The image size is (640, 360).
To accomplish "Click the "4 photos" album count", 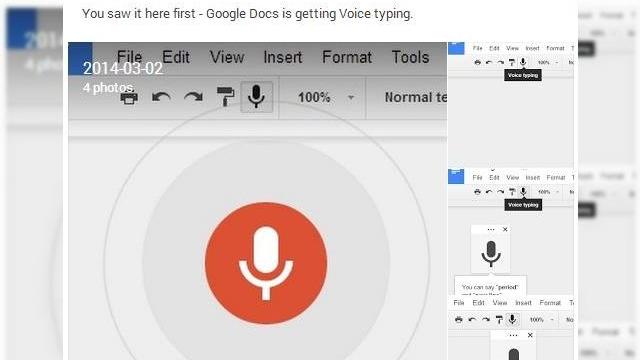I will point(108,87).
